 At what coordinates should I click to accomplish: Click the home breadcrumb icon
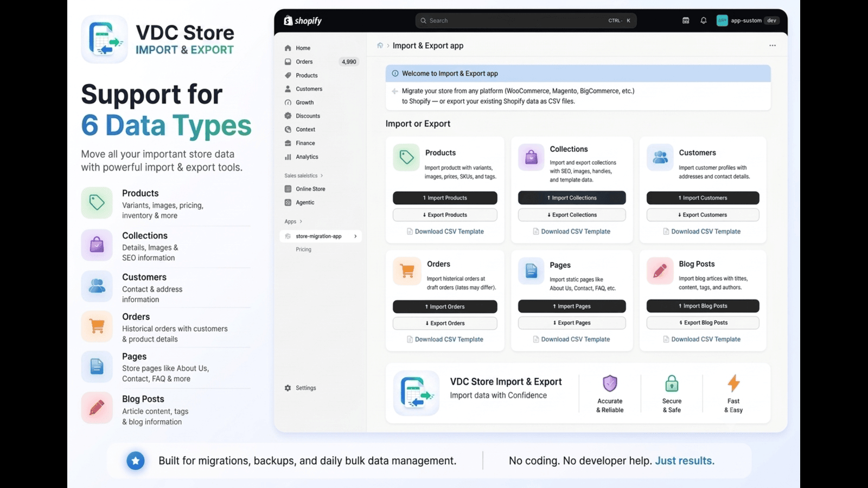(x=380, y=46)
